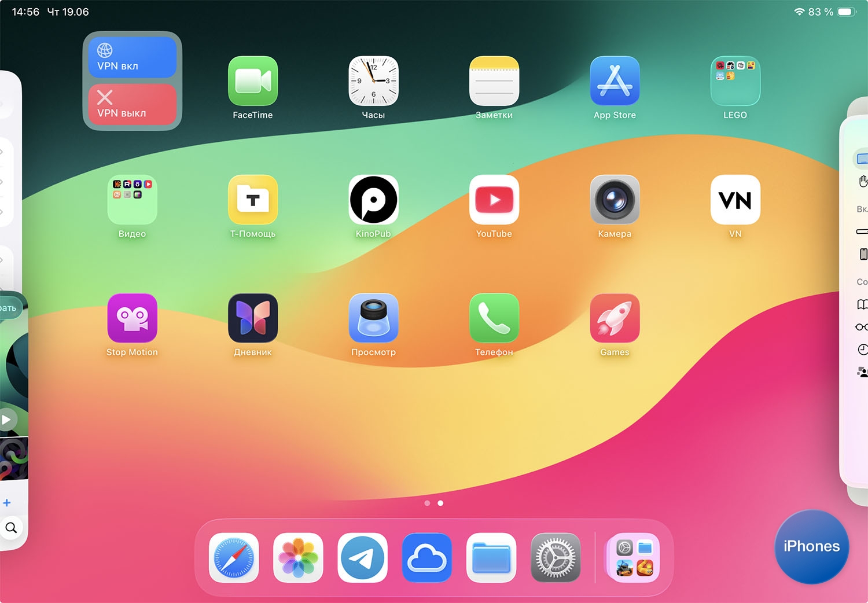
Task: Open the App Store
Action: pyautogui.click(x=615, y=81)
